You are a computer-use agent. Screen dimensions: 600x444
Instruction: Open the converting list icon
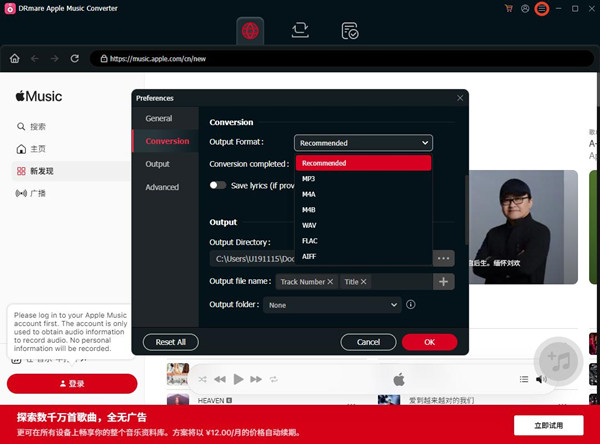[300, 30]
